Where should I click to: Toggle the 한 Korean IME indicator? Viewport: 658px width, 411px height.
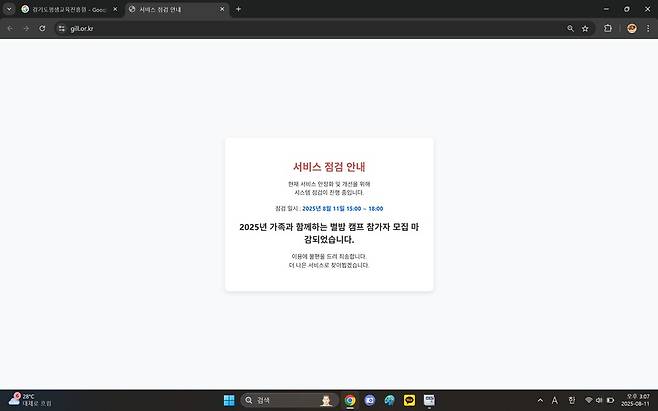(x=572, y=401)
